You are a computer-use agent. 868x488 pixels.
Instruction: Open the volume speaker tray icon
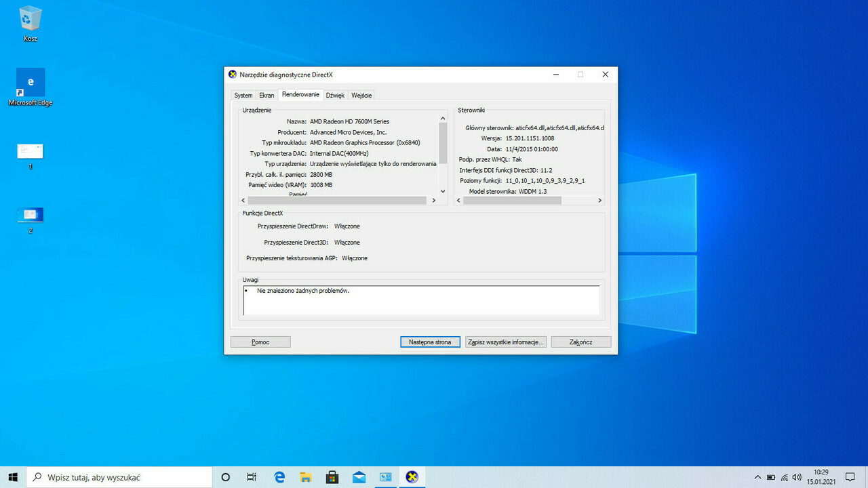tap(797, 477)
